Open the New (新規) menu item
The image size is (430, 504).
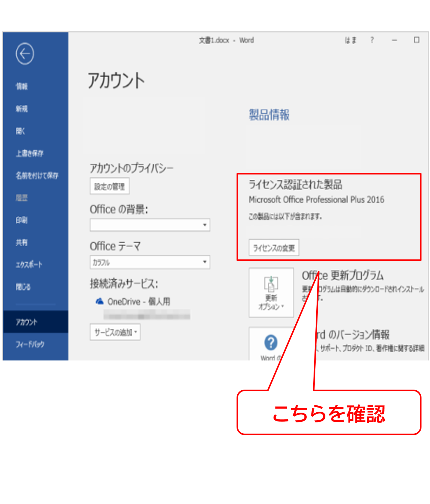(x=22, y=109)
